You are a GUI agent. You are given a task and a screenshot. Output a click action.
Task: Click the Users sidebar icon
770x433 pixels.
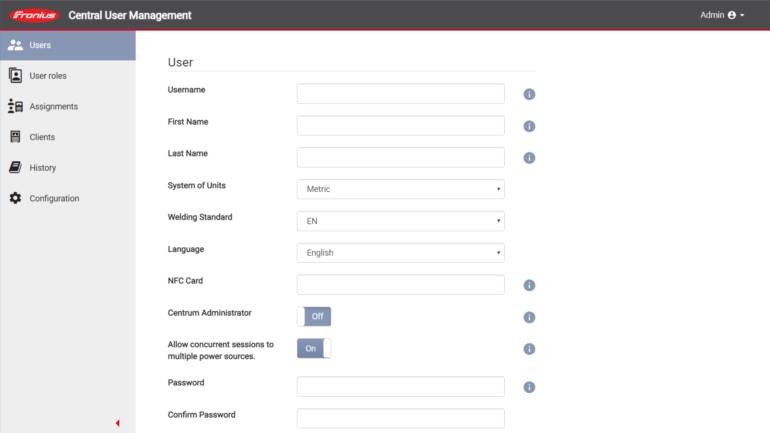pos(15,45)
